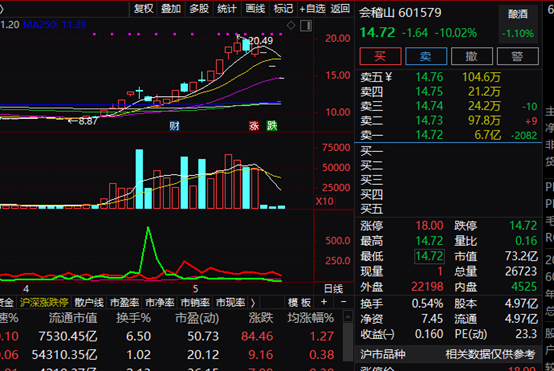This screenshot has height=371, width=554.
Task: Remove indicator panel with minus icon
Action: [x=343, y=302]
